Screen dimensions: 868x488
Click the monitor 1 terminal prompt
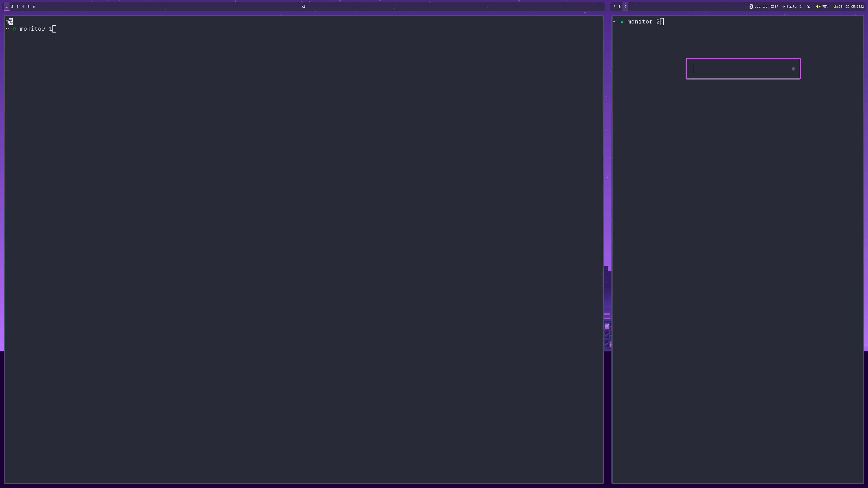pyautogui.click(x=37, y=29)
